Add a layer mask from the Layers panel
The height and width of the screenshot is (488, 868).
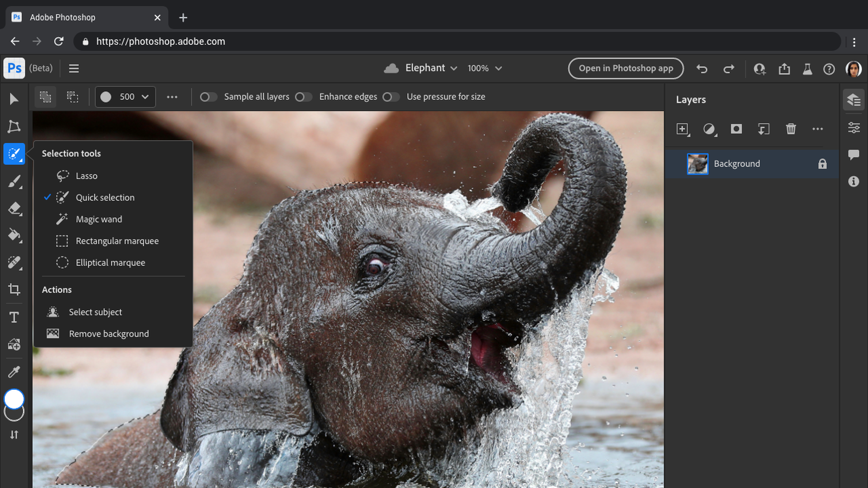[x=736, y=129]
